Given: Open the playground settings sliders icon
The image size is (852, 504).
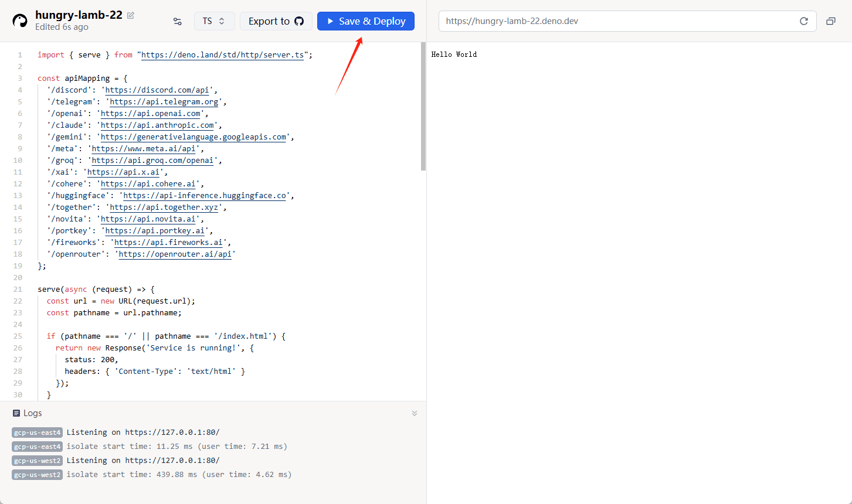Looking at the screenshot, I should point(177,21).
